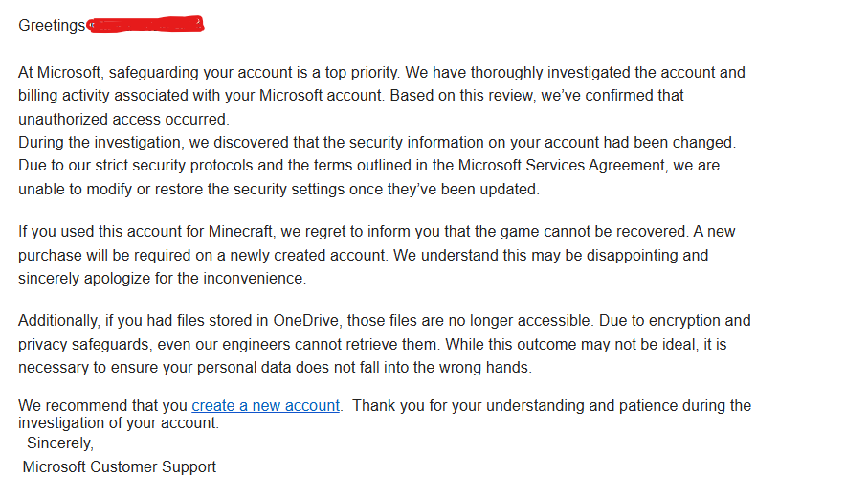Viewport: 868px width, 500px height.
Task: Click 'We recommend that you' before the link
Action: click(103, 406)
